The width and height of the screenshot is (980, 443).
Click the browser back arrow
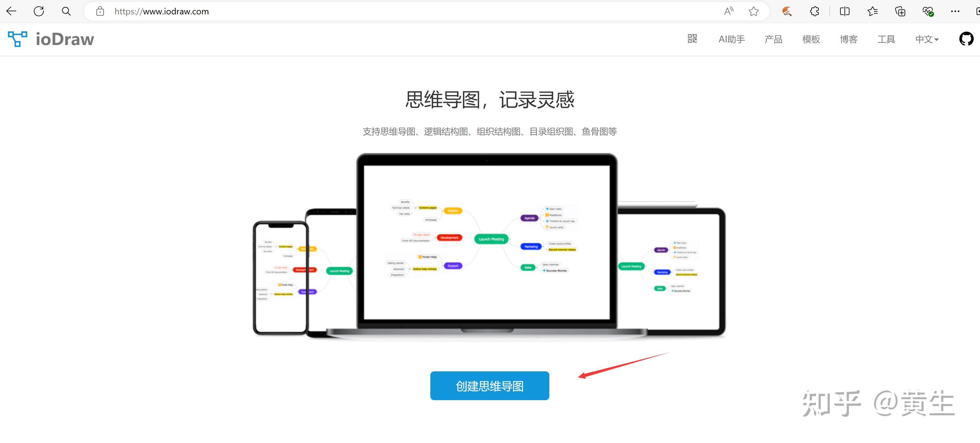click(11, 11)
